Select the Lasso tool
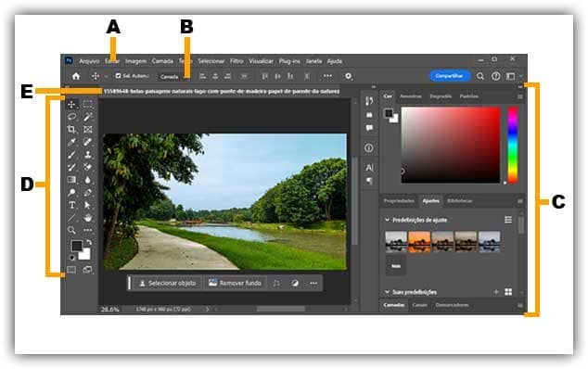This screenshot has width=588, height=369. point(71,117)
